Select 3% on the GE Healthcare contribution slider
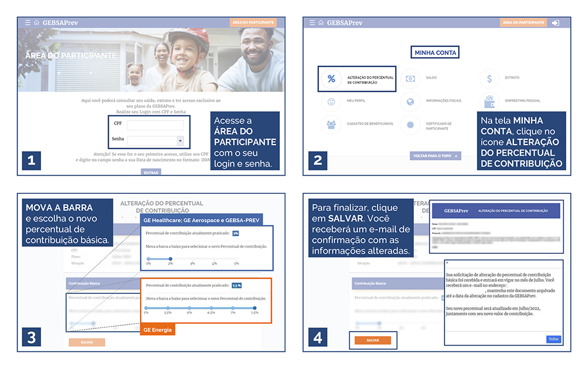The image size is (588, 372). (x=193, y=259)
